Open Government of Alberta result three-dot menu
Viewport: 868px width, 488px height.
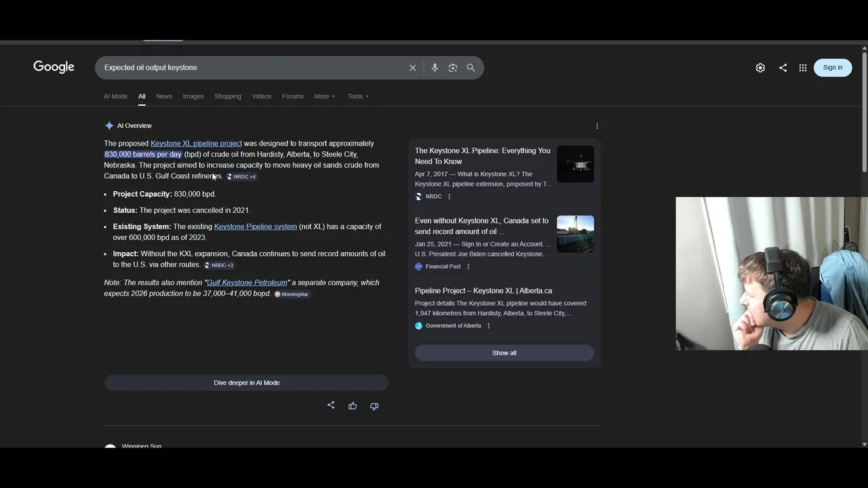[488, 326]
